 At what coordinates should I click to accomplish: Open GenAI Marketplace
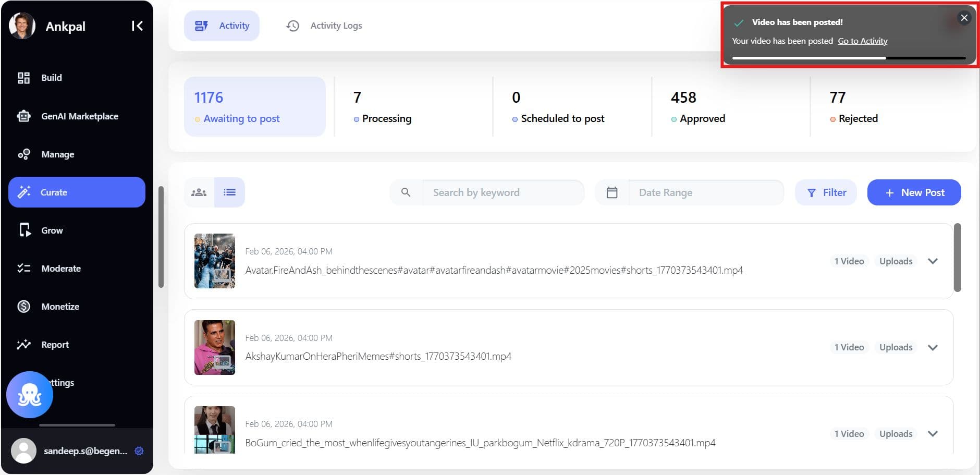[77, 116]
